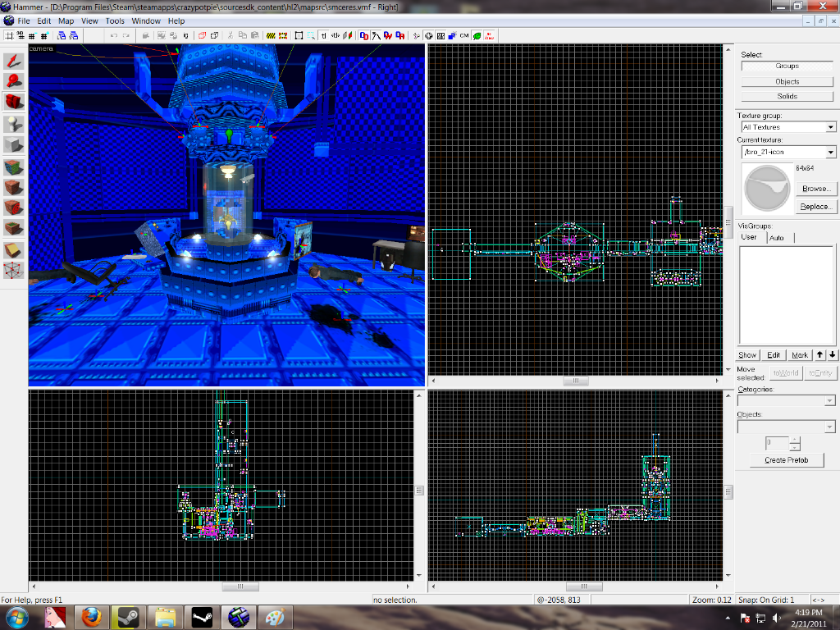The height and width of the screenshot is (630, 840).
Task: Open the Current texture dropdown
Action: click(x=830, y=152)
